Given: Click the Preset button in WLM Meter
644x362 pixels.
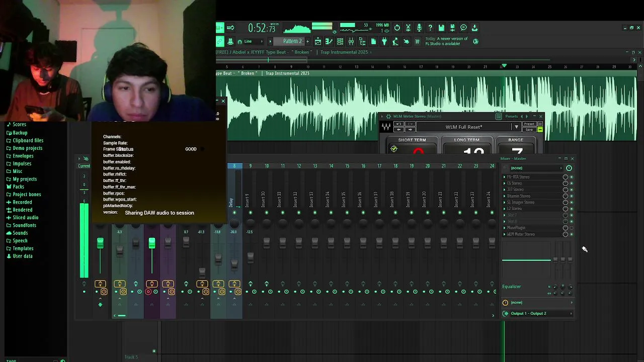Looking at the screenshot, I should tap(529, 124).
